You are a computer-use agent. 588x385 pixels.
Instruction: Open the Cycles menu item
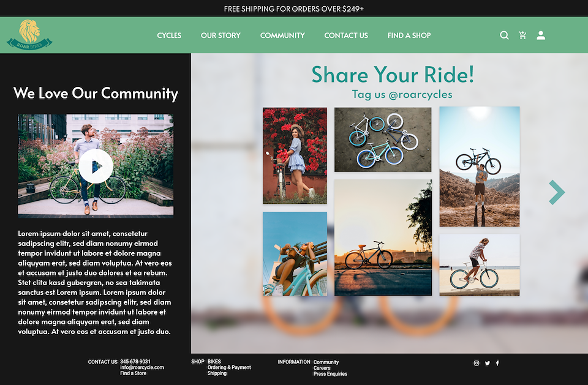pos(169,36)
